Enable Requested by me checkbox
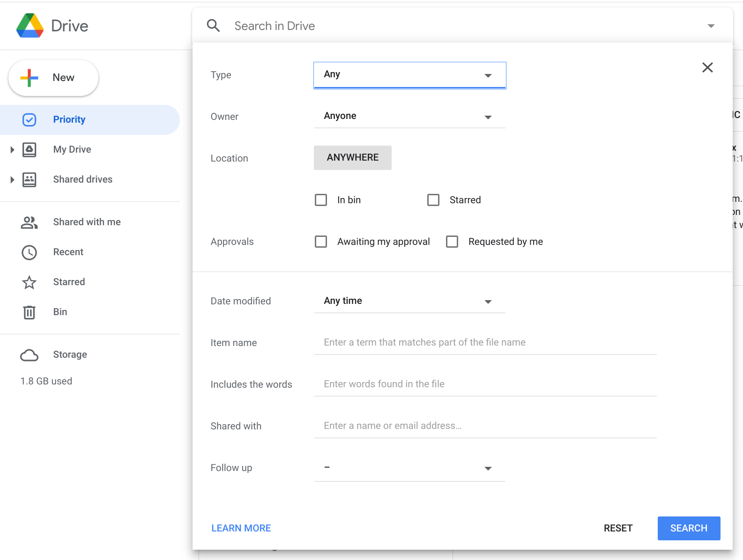Image resolution: width=743 pixels, height=560 pixels. 452,242
